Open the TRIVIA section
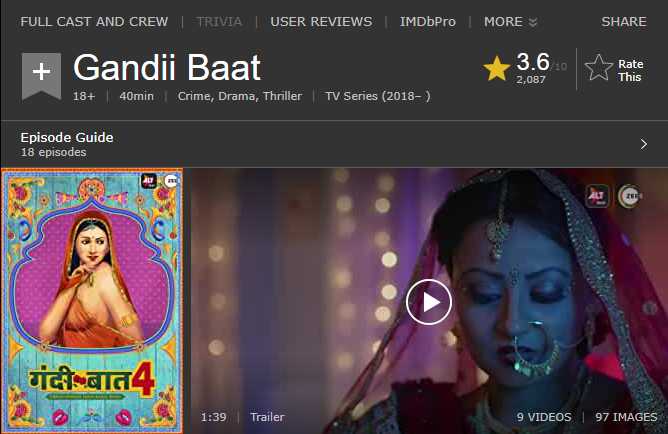The image size is (668, 434). point(219,22)
